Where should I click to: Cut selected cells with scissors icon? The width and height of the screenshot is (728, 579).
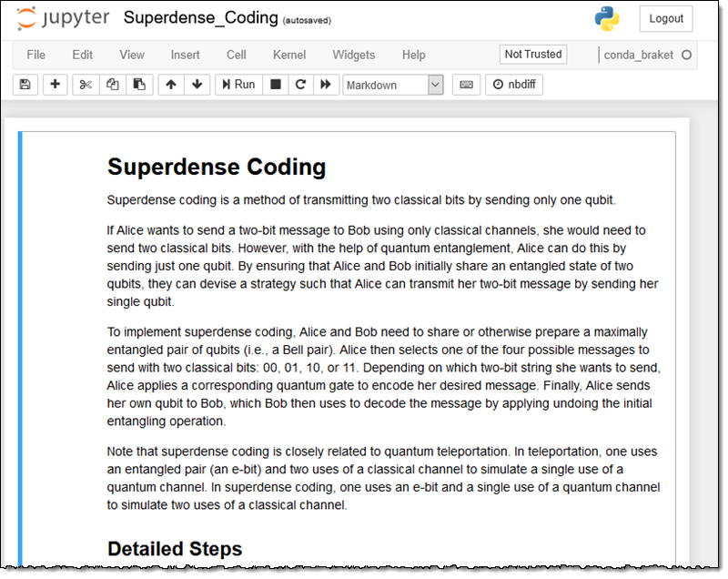click(86, 85)
